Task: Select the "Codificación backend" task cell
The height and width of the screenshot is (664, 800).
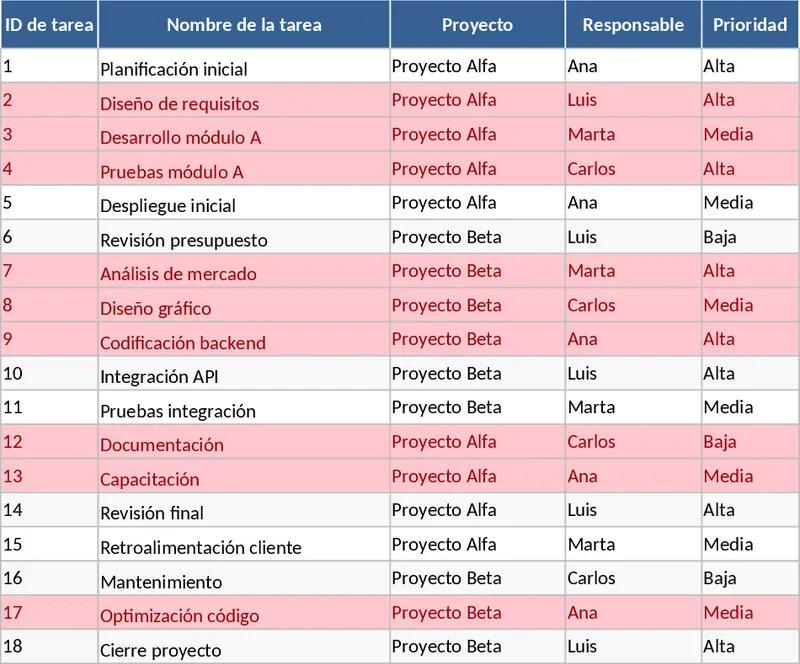Action: click(x=183, y=343)
